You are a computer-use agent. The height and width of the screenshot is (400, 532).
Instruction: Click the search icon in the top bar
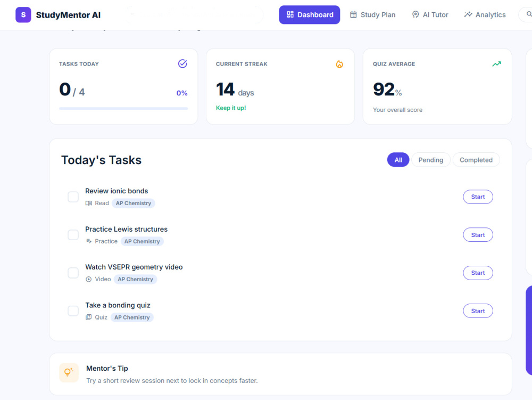coord(529,14)
